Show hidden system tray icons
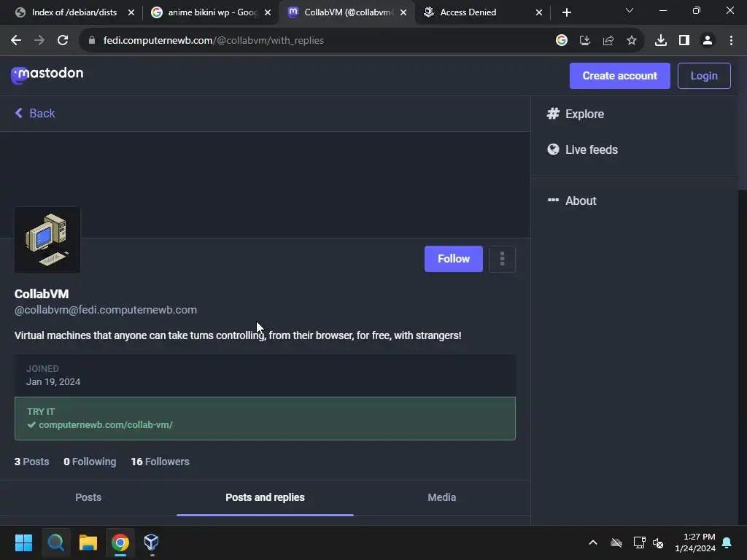Screen dimensions: 747x560 click(593, 542)
